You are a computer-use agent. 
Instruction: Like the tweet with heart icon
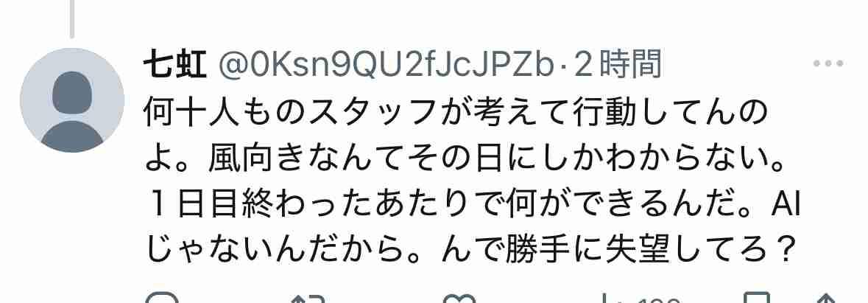(459, 298)
